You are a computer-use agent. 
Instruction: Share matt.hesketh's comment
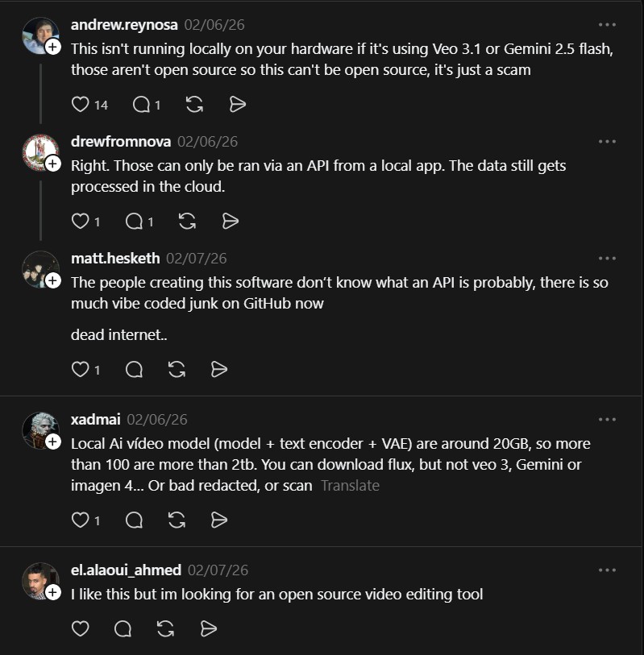tap(218, 370)
